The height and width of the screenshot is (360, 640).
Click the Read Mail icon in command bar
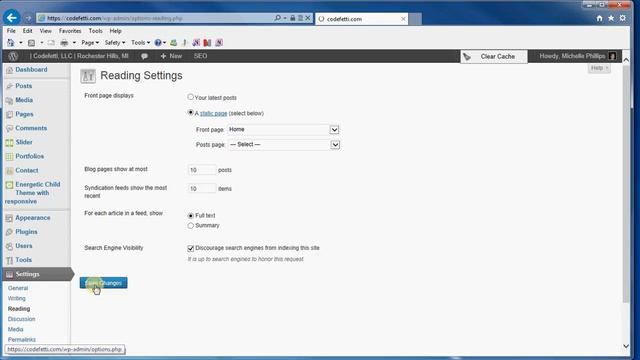[x=51, y=42]
